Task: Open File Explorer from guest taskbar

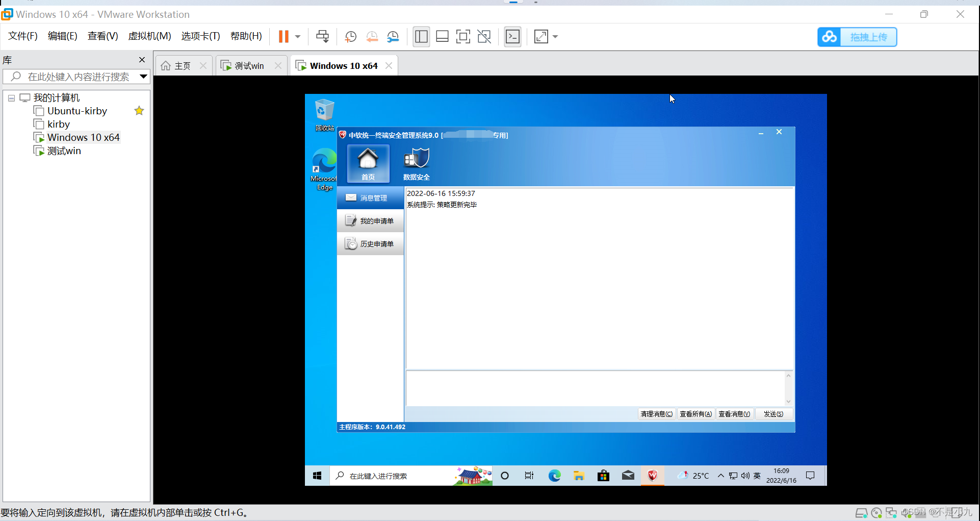Action: click(579, 476)
